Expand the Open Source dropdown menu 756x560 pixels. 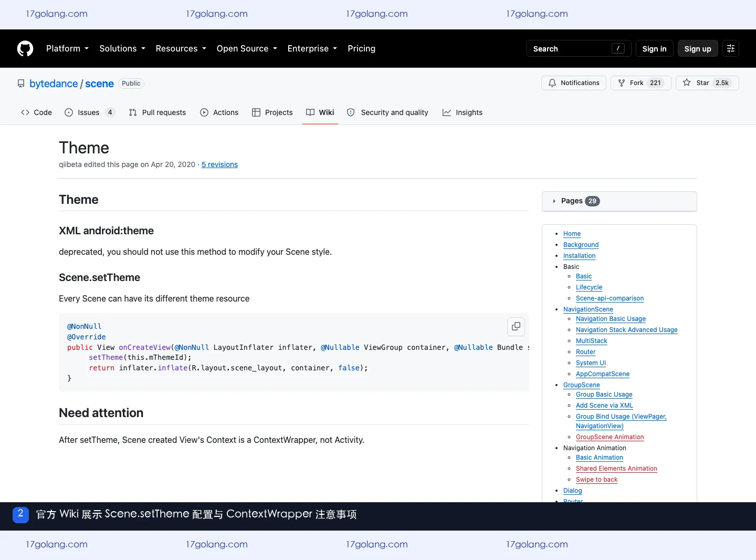[x=247, y=48]
